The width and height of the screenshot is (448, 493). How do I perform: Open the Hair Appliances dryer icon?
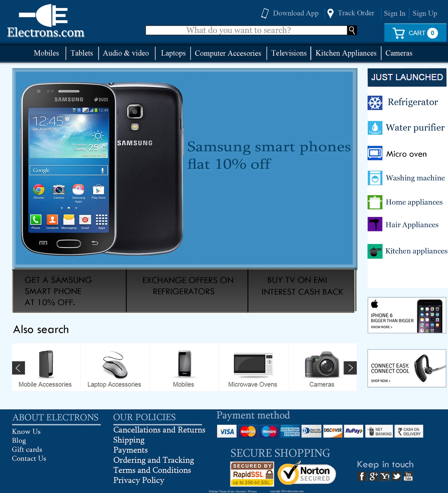[375, 224]
